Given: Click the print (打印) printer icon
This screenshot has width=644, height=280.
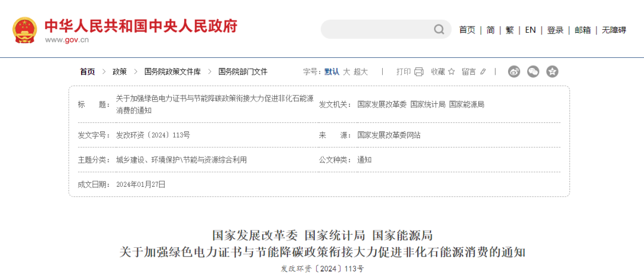Looking at the screenshot, I should pyautogui.click(x=419, y=72).
